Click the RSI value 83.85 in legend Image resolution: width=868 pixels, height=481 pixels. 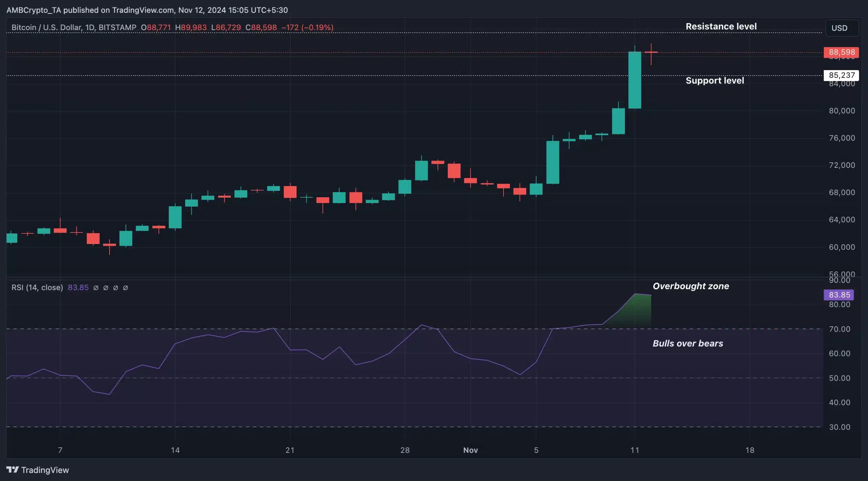(x=78, y=287)
